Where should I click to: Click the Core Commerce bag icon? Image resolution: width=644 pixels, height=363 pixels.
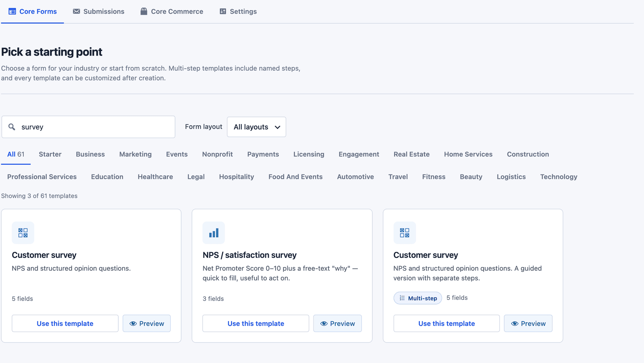pos(144,11)
